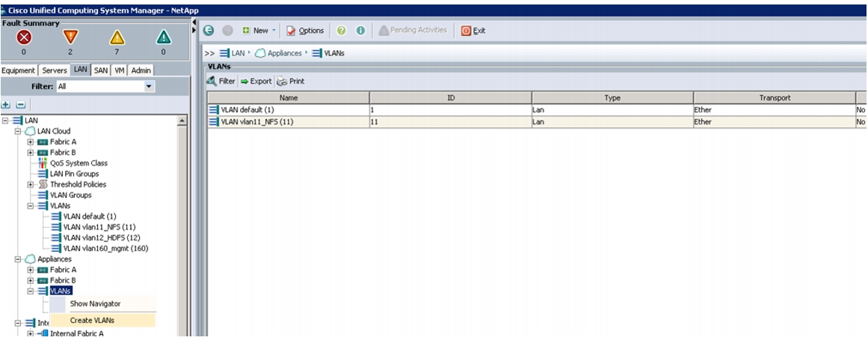Select VLAN Groups in tree
The height and width of the screenshot is (361, 868).
[71, 195]
